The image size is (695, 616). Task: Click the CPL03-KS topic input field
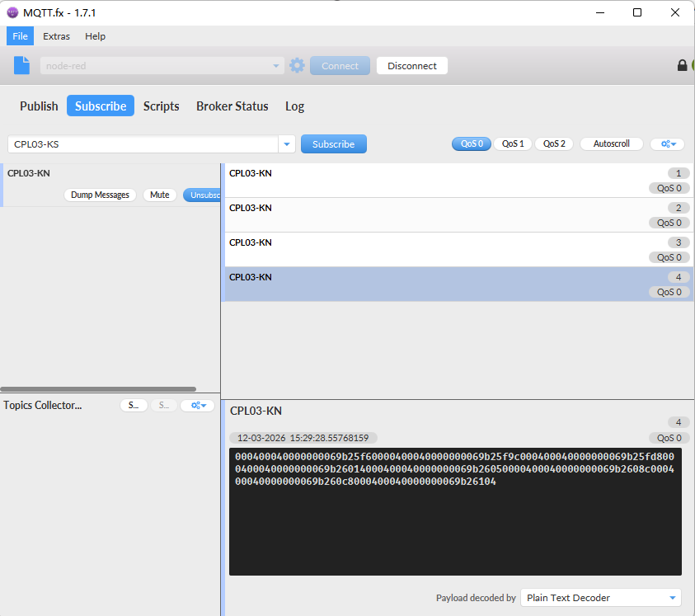click(x=143, y=144)
